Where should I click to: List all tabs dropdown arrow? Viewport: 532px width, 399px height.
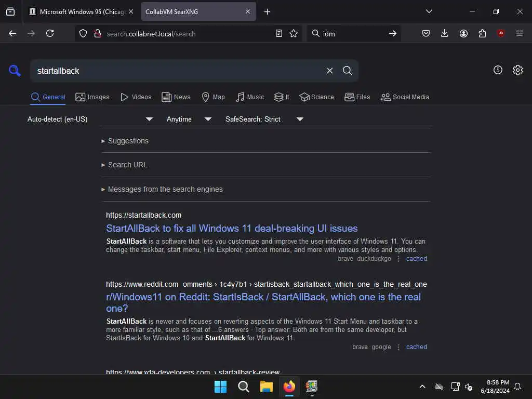coord(429,11)
